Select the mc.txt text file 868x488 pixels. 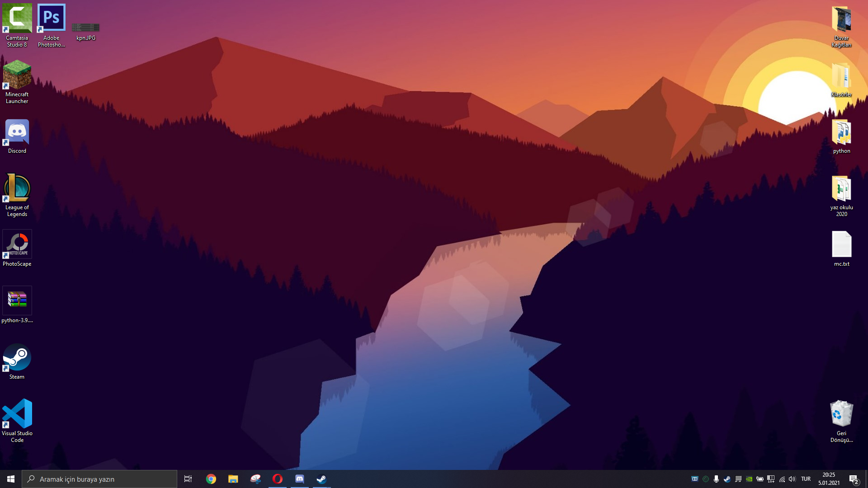(x=841, y=248)
